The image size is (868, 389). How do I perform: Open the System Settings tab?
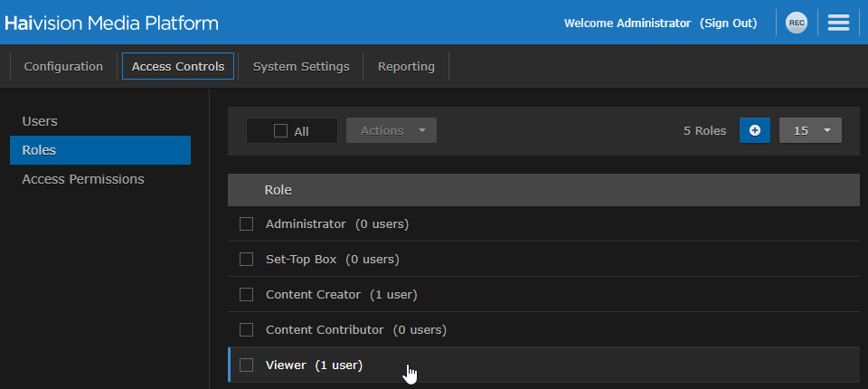click(x=301, y=66)
